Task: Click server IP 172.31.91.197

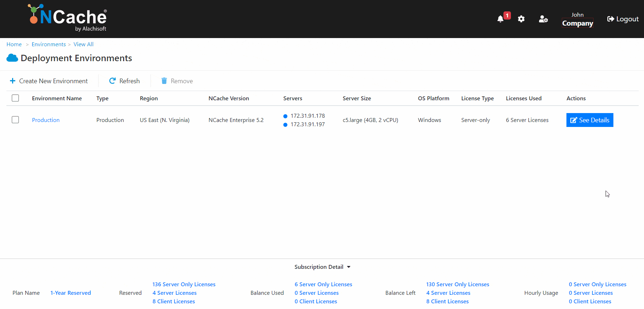Action: point(308,124)
